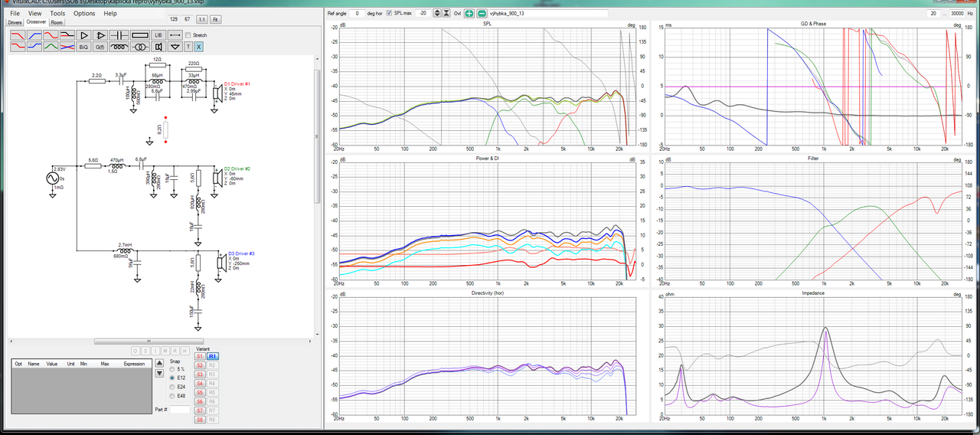
Task: Open the Tools menu
Action: coord(57,13)
